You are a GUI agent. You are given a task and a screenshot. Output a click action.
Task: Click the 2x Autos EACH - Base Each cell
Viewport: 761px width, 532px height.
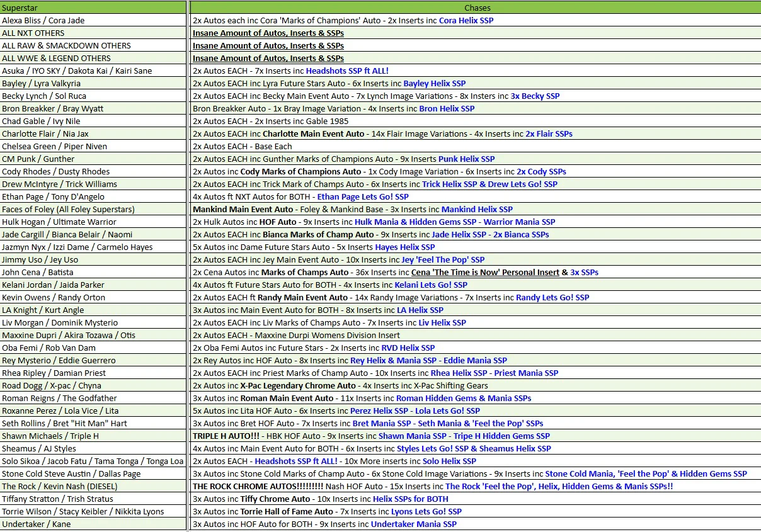(476, 146)
